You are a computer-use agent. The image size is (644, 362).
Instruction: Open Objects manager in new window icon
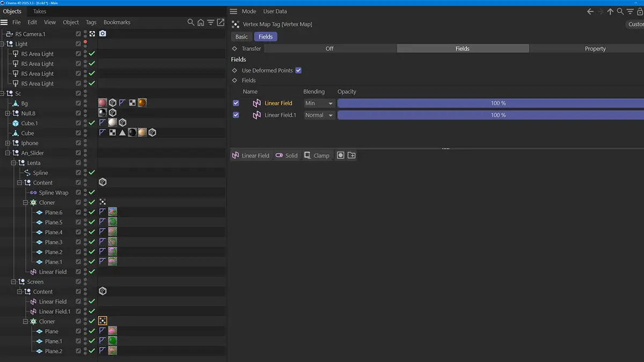(221, 23)
